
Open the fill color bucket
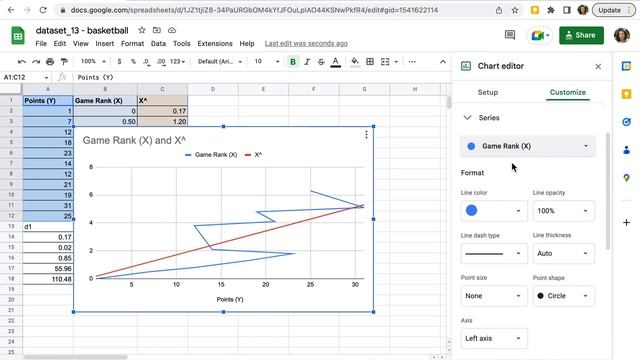click(x=355, y=62)
